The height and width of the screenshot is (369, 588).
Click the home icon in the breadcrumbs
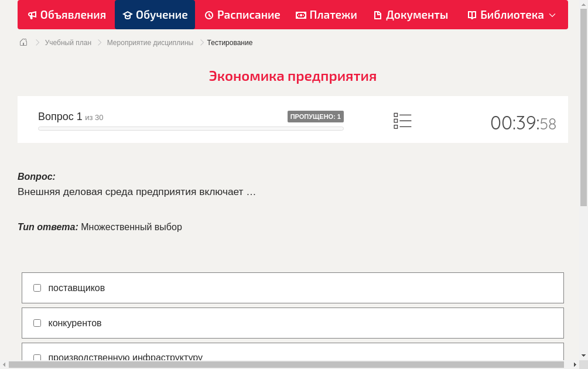point(23,42)
